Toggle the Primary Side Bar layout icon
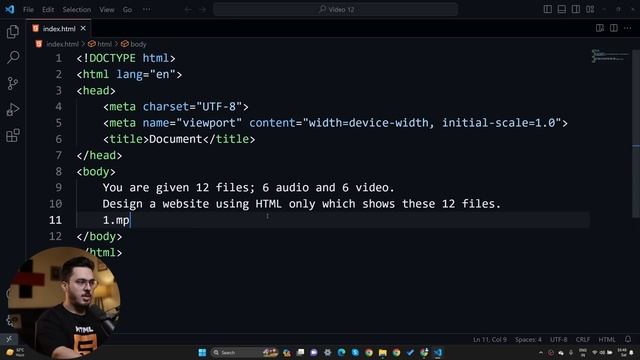Image resolution: width=640 pixels, height=360 pixels. coord(548,9)
